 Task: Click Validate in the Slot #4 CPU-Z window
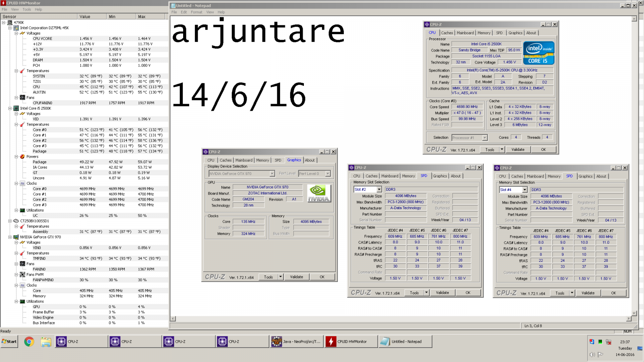coord(588,293)
